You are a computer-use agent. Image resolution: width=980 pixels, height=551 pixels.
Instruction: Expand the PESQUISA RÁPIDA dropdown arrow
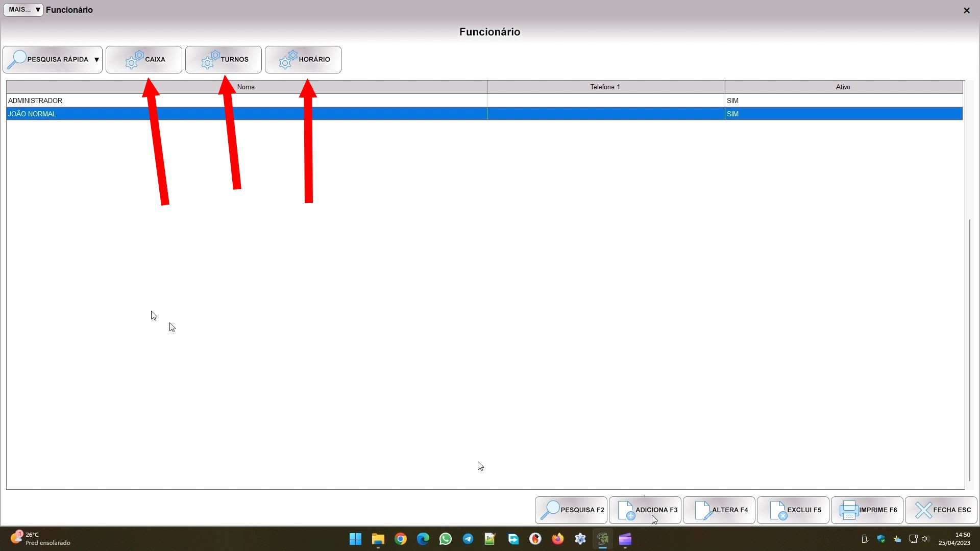click(96, 60)
